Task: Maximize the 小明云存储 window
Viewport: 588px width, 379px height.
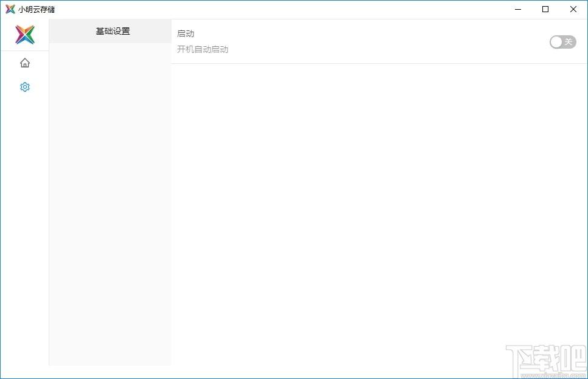Action: (x=545, y=9)
